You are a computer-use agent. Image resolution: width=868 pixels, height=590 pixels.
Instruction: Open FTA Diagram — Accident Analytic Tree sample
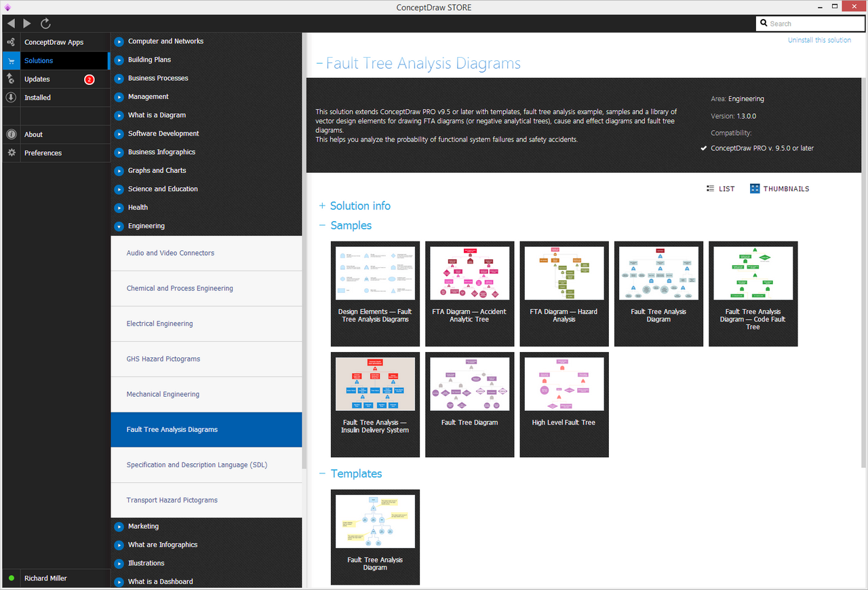click(x=469, y=294)
